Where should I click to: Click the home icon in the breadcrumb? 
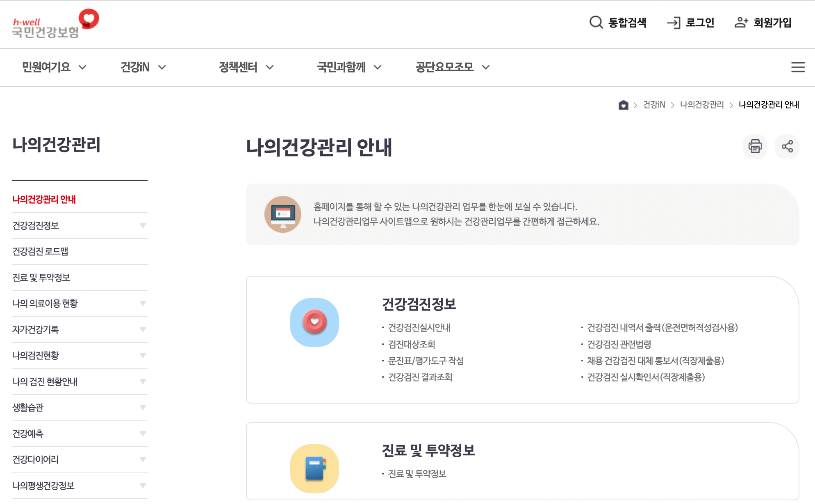click(623, 105)
